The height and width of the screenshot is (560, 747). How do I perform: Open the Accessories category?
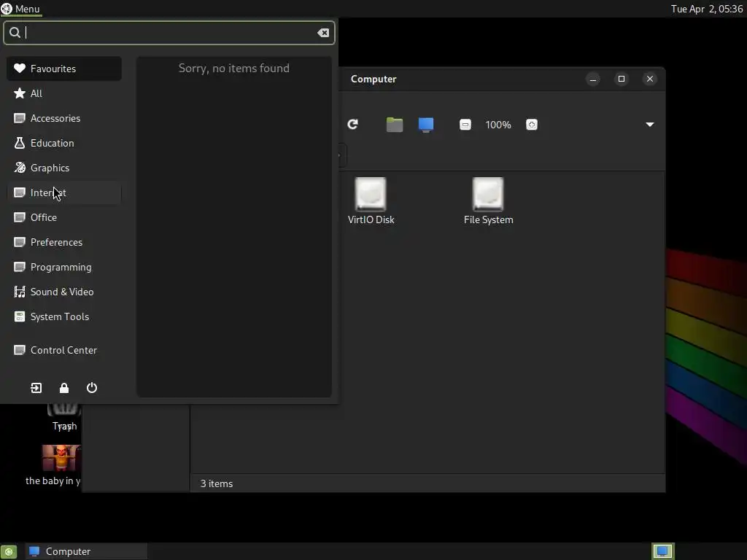tap(64, 118)
